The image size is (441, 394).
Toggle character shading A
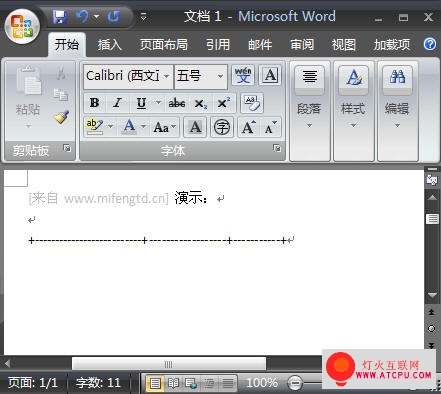(195, 127)
